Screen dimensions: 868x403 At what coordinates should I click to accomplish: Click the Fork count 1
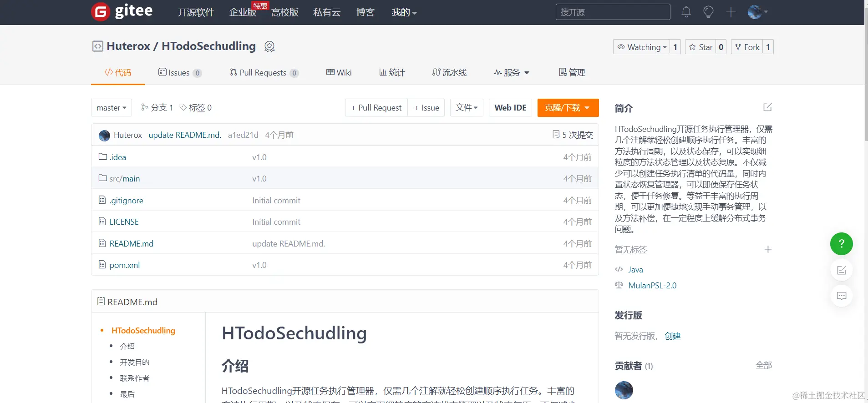[768, 47]
